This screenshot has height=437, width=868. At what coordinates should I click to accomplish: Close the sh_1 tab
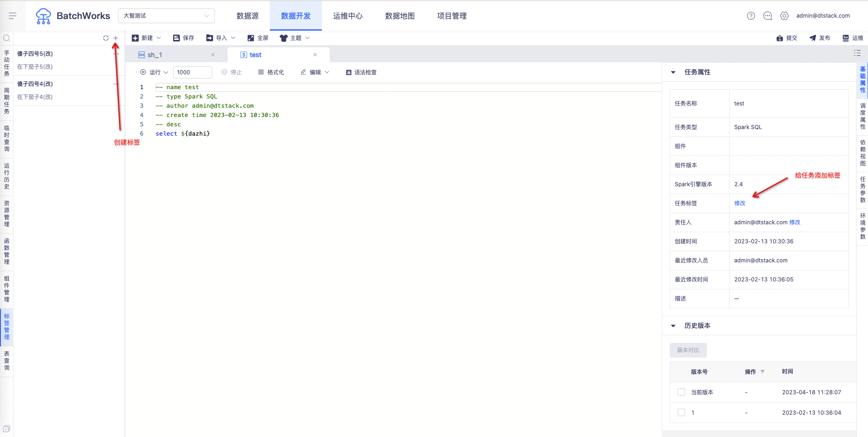(213, 55)
